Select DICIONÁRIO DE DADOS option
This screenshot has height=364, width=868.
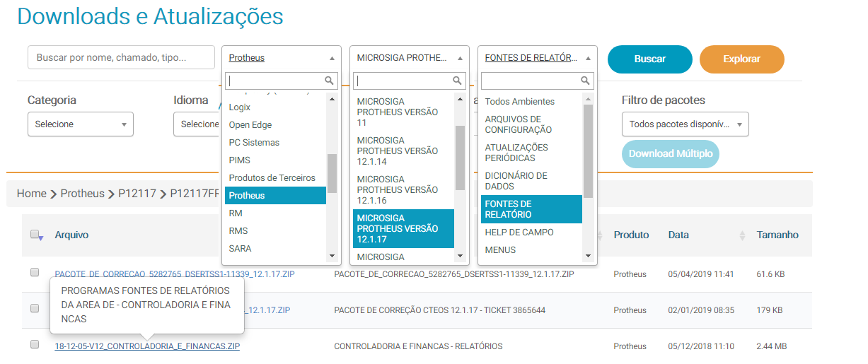coord(531,181)
